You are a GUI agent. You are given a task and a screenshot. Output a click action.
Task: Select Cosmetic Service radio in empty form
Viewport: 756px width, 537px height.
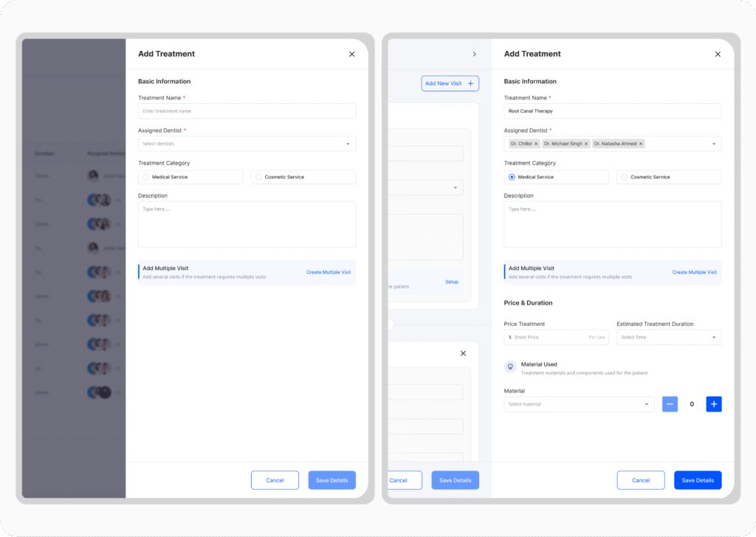point(258,177)
